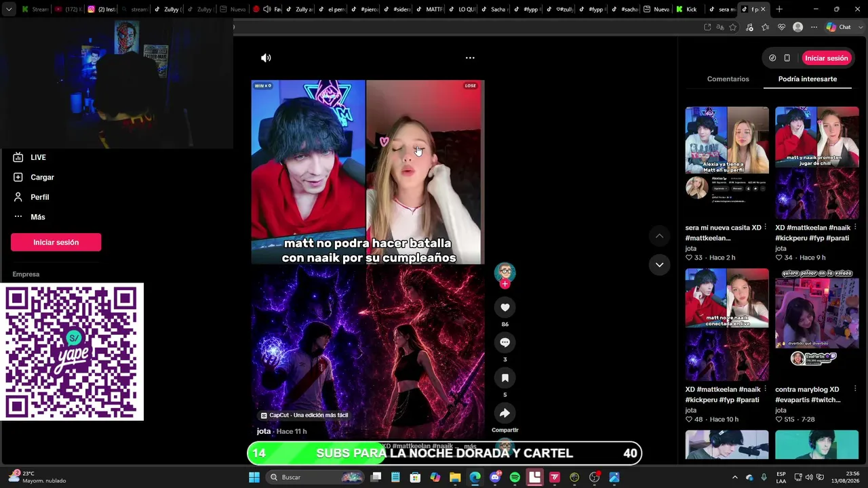Viewport: 868px width, 488px height.
Task: Click the taskbar Buscar search box
Action: pyautogui.click(x=314, y=477)
